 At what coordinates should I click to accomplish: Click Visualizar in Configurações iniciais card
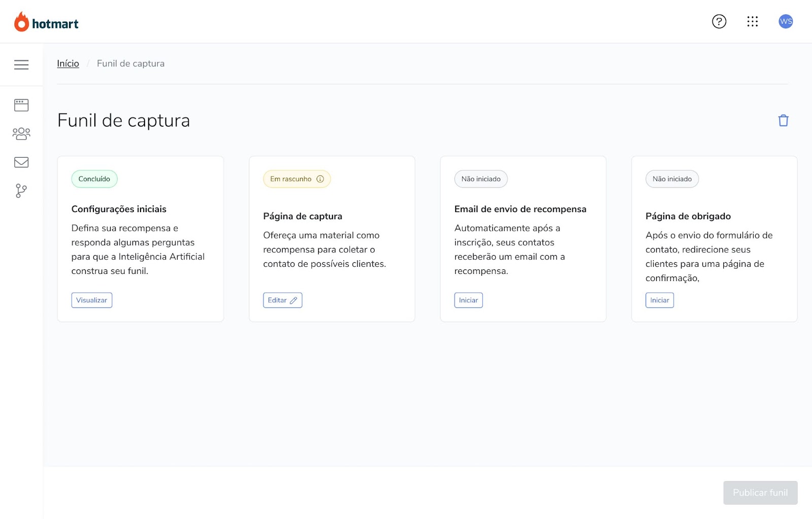tap(92, 300)
